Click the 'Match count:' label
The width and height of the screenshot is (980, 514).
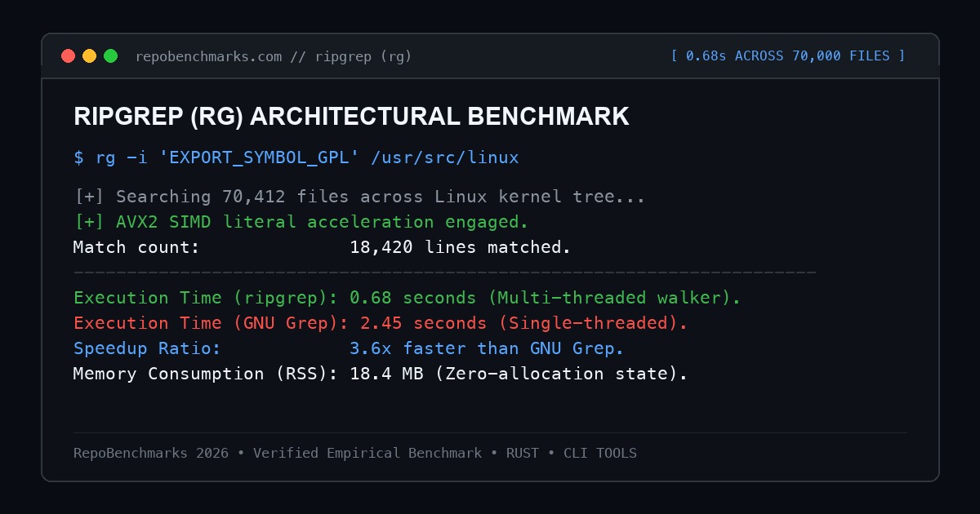click(136, 247)
